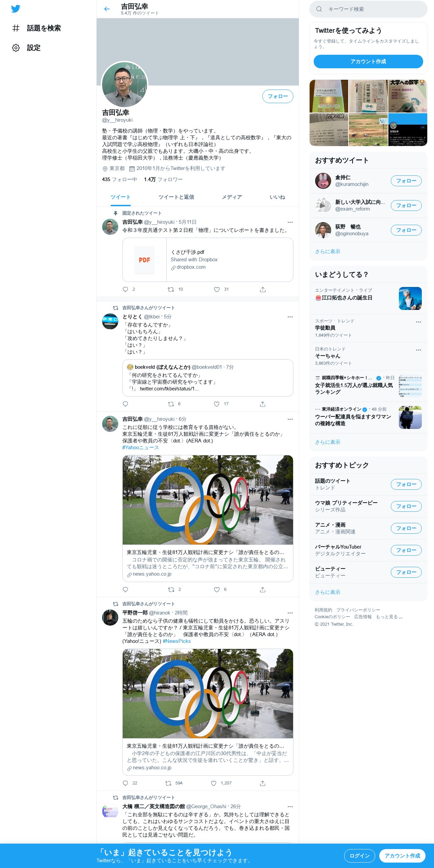The image size is (434, 868).
Task: Open more options for 学徒動員 trend
Action: coord(418,322)
